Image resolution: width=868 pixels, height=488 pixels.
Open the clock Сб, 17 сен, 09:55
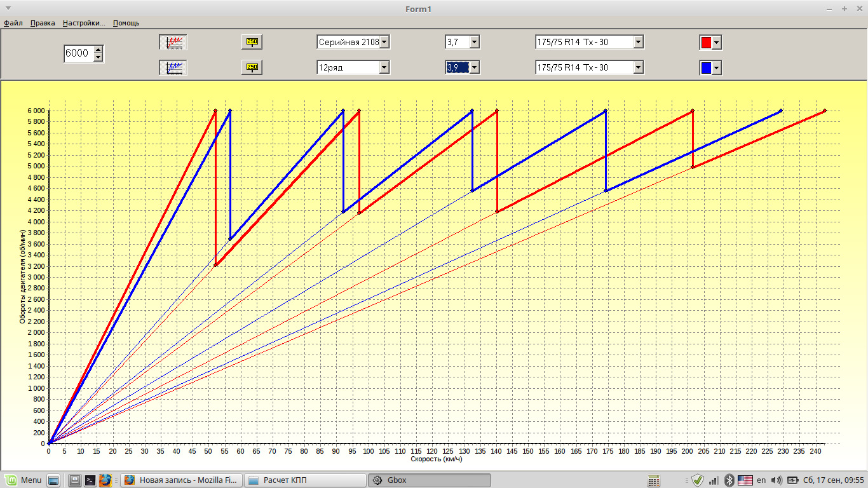pos(833,480)
